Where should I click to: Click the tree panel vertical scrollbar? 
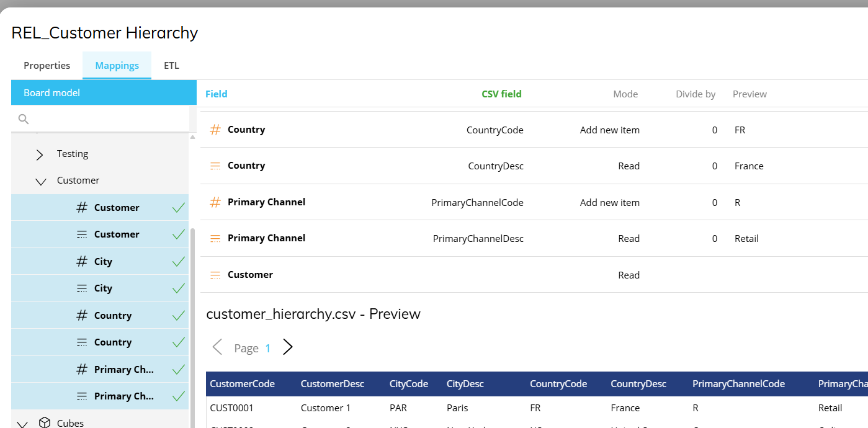(192, 329)
